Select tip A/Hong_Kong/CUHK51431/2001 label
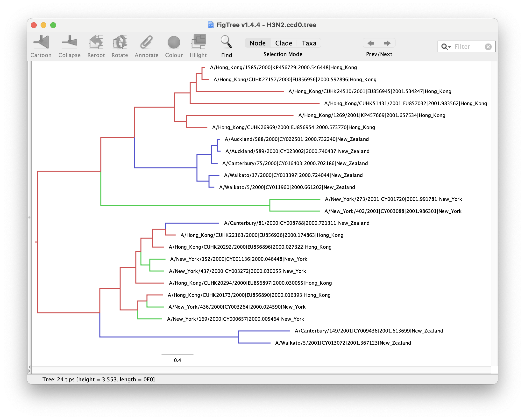Viewport: 525px width, 420px height. [x=405, y=103]
